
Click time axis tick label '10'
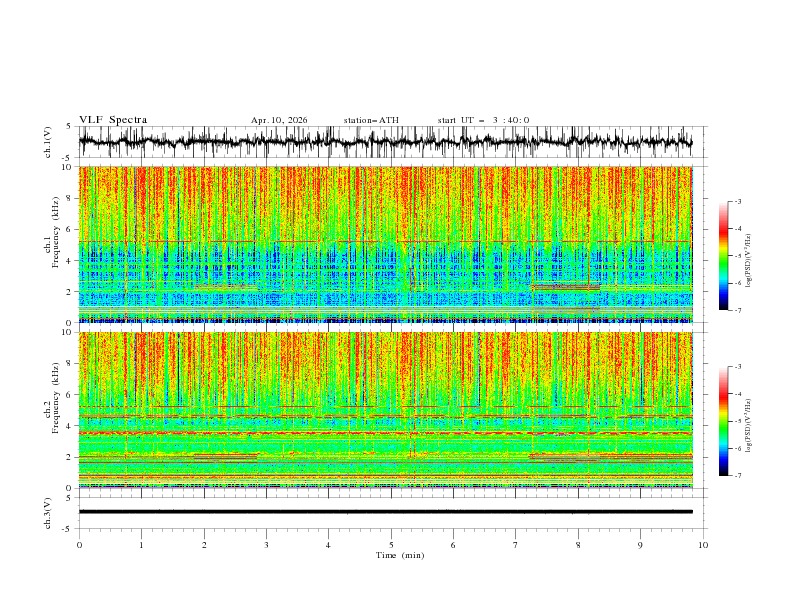[703, 545]
